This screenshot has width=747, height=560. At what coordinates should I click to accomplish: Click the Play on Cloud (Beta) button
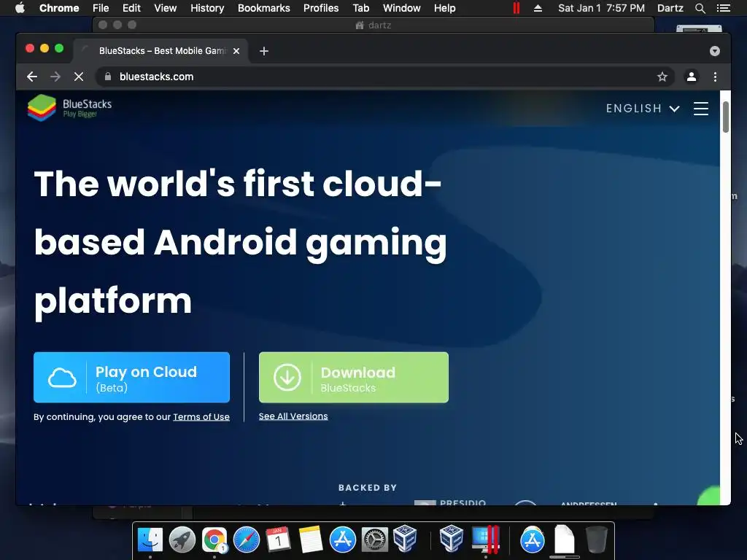pyautogui.click(x=131, y=378)
